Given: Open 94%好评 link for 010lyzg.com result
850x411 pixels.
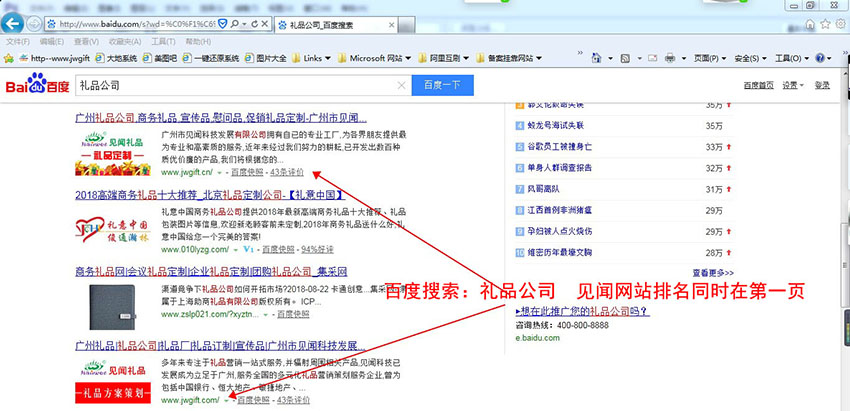Looking at the screenshot, I should pyautogui.click(x=318, y=249).
